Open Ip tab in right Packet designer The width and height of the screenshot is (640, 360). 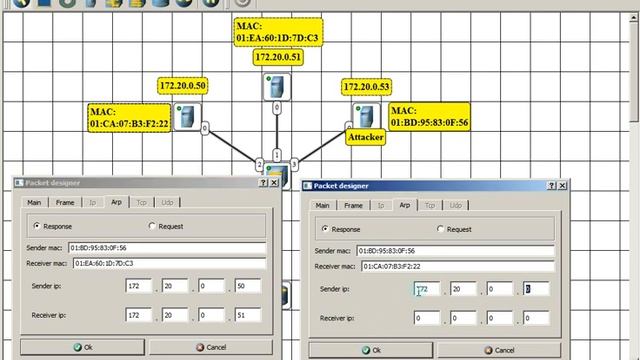pos(381,205)
